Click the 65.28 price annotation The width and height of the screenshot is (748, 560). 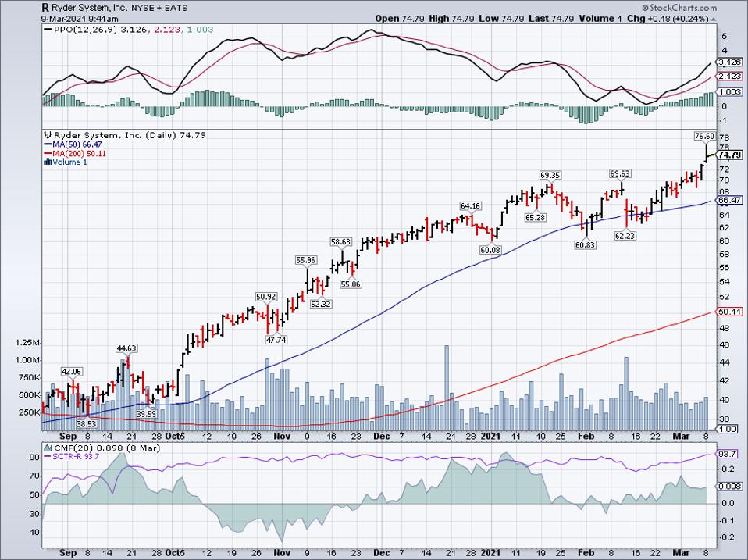pyautogui.click(x=536, y=217)
